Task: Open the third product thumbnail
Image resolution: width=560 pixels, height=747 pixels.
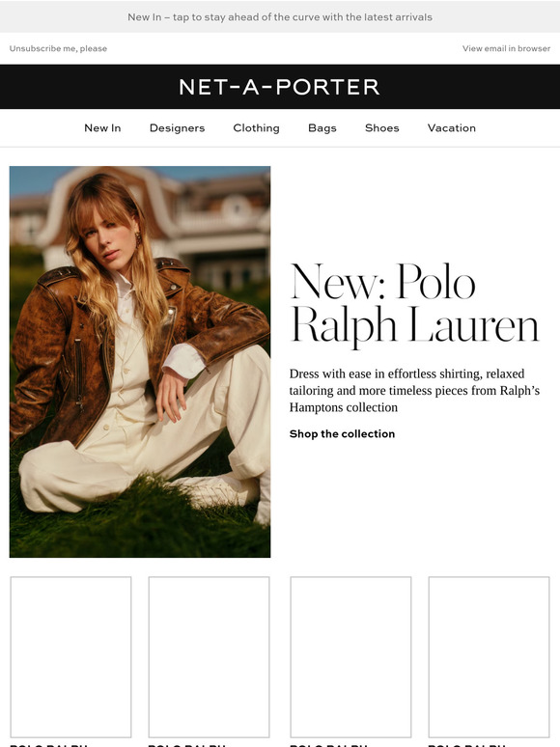Action: [350, 657]
